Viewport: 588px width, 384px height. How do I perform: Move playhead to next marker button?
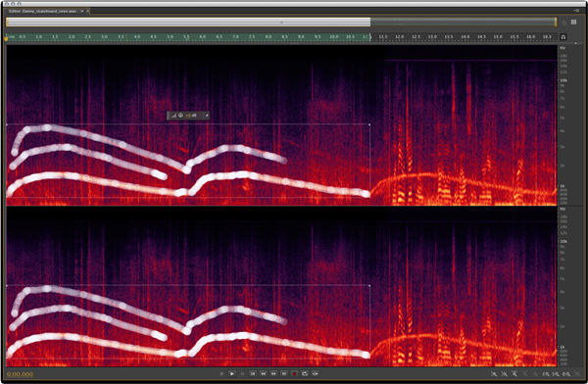click(x=284, y=373)
